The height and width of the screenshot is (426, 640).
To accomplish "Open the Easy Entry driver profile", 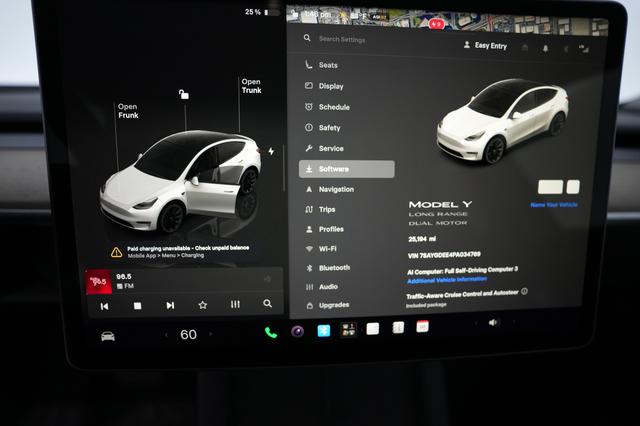I will tap(485, 45).
